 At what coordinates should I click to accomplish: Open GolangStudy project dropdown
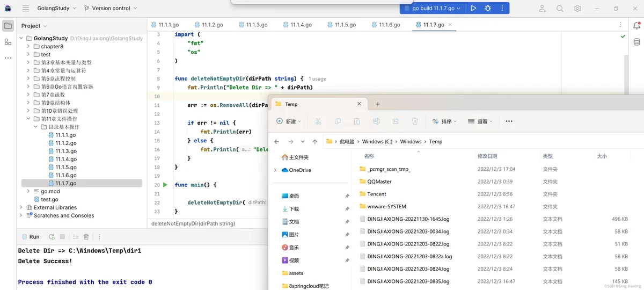56,9
